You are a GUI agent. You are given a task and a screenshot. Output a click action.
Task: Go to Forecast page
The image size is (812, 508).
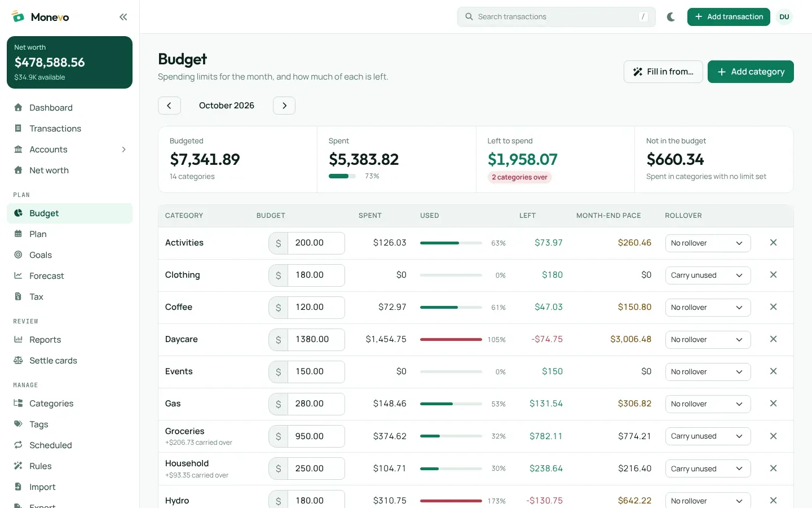[69, 276]
